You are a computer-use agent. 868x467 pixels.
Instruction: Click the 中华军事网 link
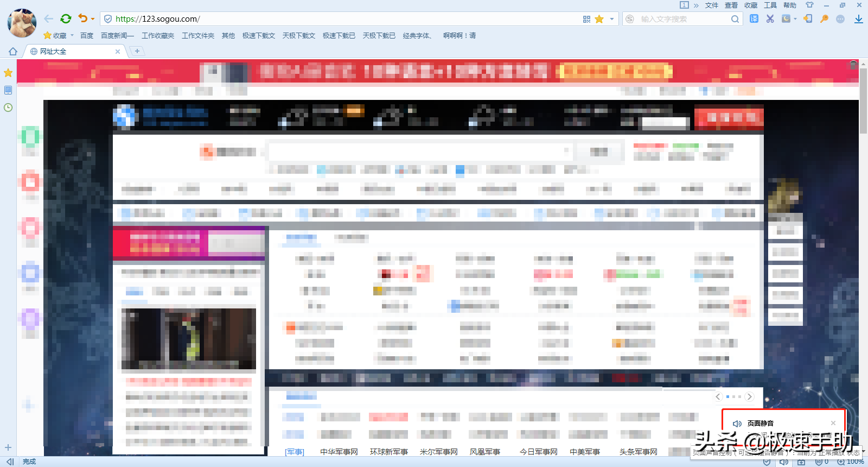point(339,452)
